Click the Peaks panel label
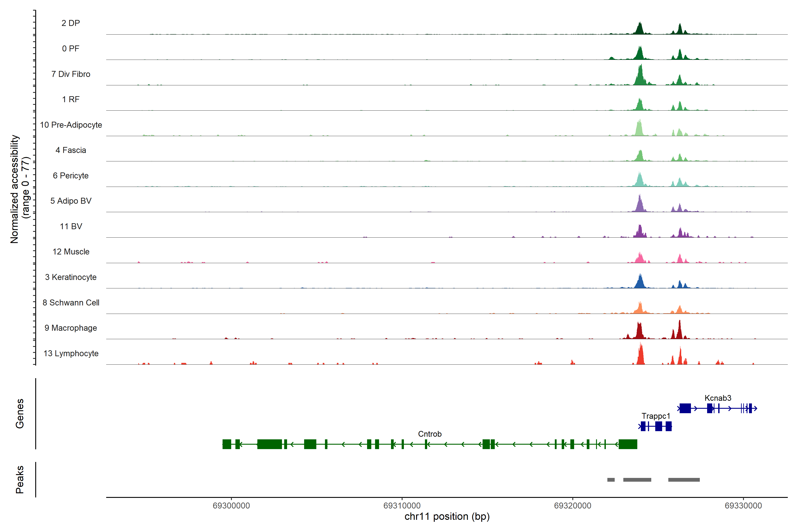Screen dimensions: 798x532 pos(20,479)
